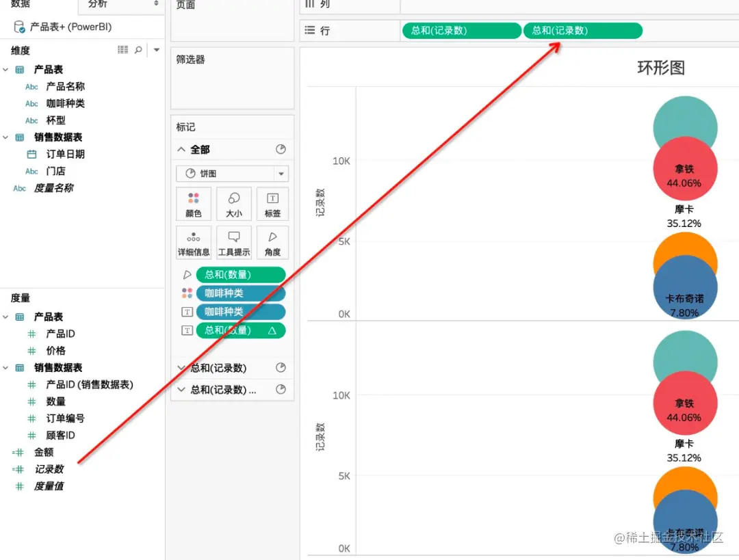The height and width of the screenshot is (560, 739).
Task: Select the 度量名称 field
Action: (x=53, y=188)
